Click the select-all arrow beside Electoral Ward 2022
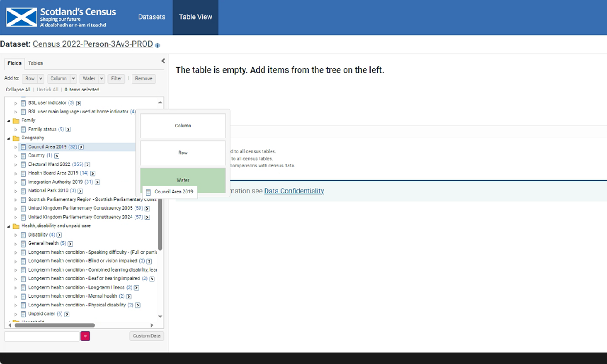 (88, 164)
